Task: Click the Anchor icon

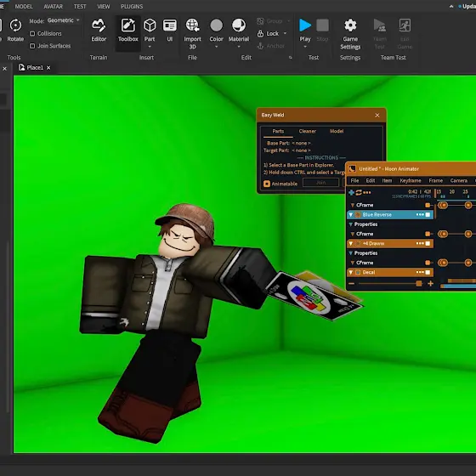Action: pyautogui.click(x=260, y=46)
